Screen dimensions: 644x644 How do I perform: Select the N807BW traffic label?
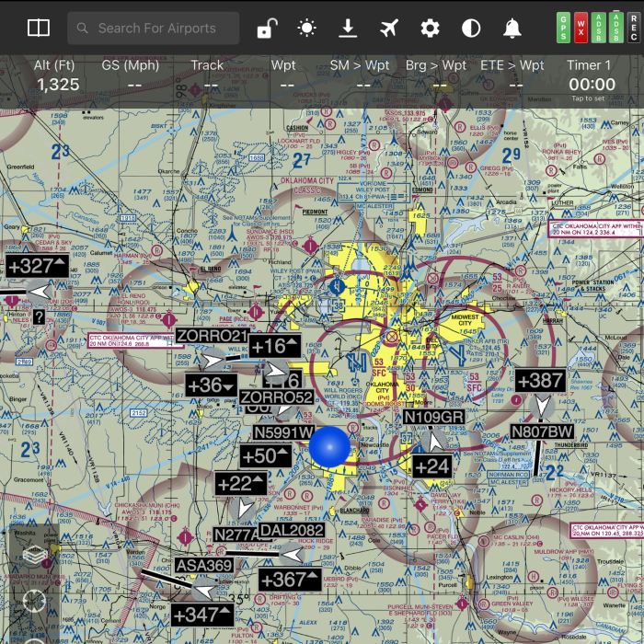tap(542, 431)
